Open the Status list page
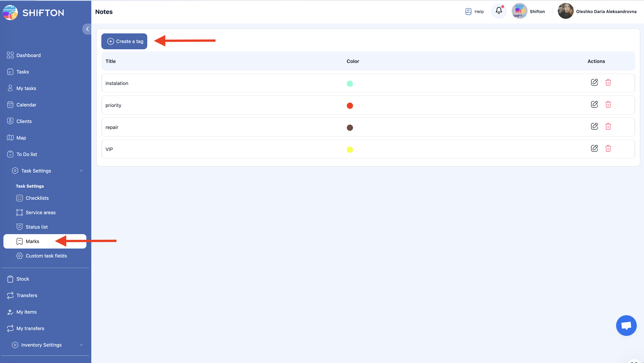 tap(37, 227)
